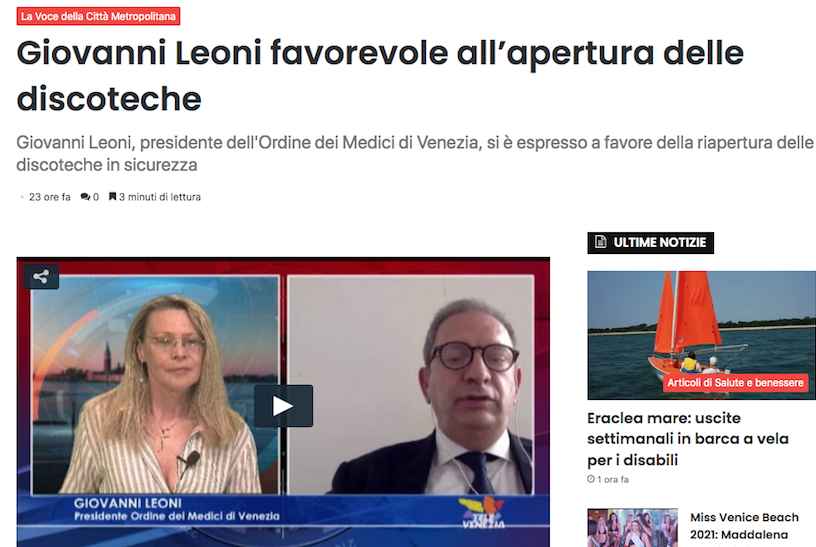This screenshot has height=547, width=816.
Task: Open the sailboat article thumbnail
Action: click(702, 335)
